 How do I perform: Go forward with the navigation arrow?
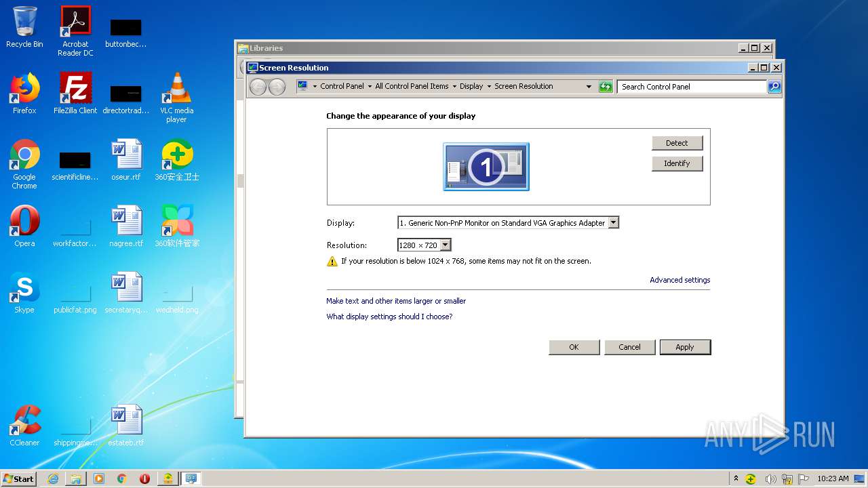click(277, 87)
